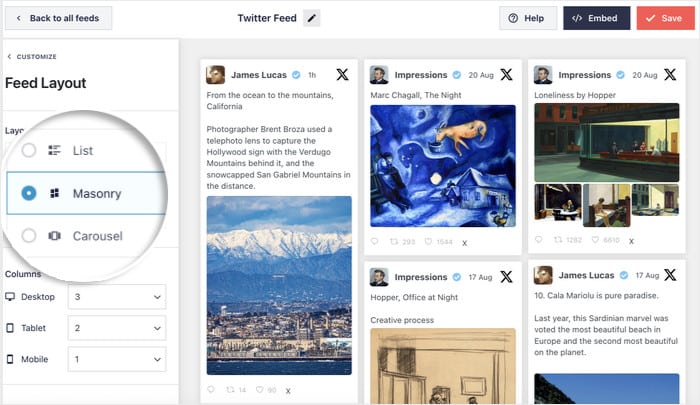700x405 pixels.
Task: Open the Desktop columns dropdown
Action: (116, 297)
